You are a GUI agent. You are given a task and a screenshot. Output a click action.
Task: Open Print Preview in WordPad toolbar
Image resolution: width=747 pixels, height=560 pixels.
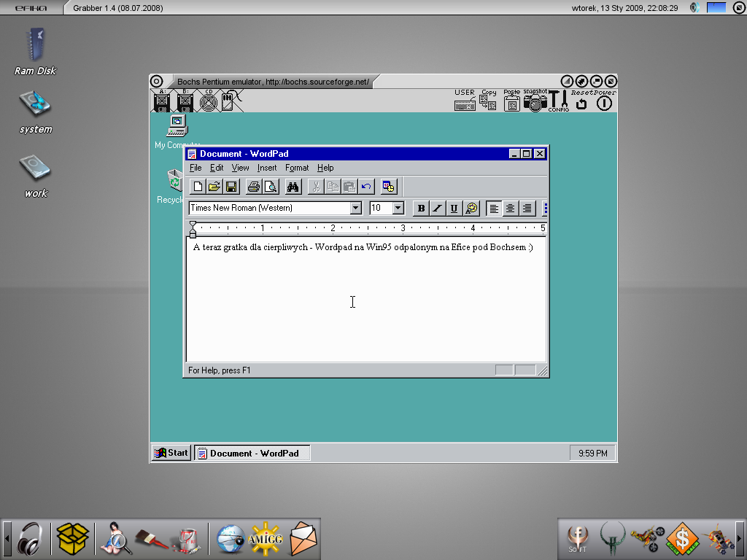pyautogui.click(x=270, y=187)
